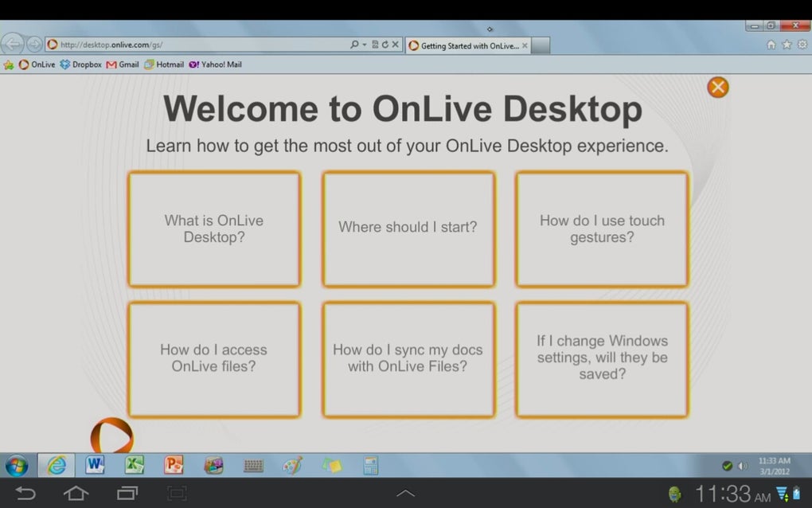Select the Getting Started with OnLive tab

pyautogui.click(x=467, y=45)
